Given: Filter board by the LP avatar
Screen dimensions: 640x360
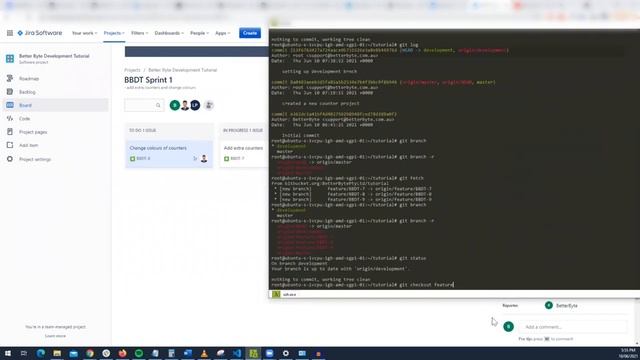Looking at the screenshot, I should coord(195,105).
